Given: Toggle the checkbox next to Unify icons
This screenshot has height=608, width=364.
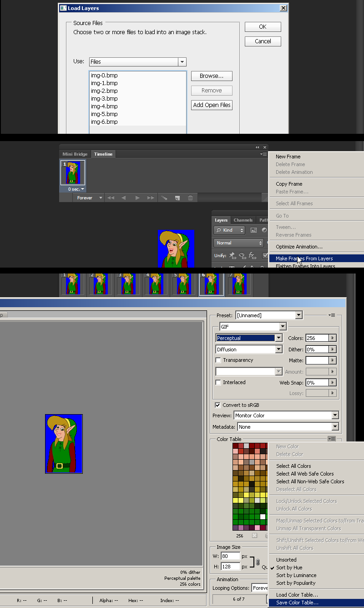Looking at the screenshot, I should click(x=265, y=256).
